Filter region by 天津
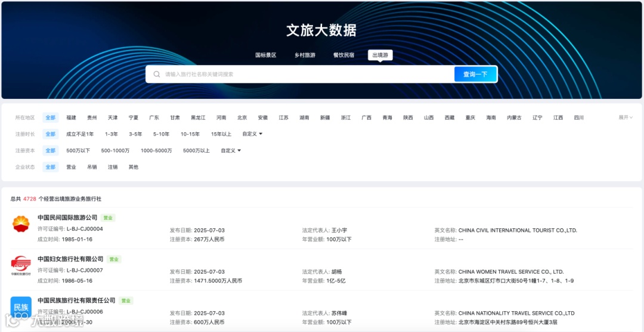This screenshot has height=332, width=644. click(113, 117)
